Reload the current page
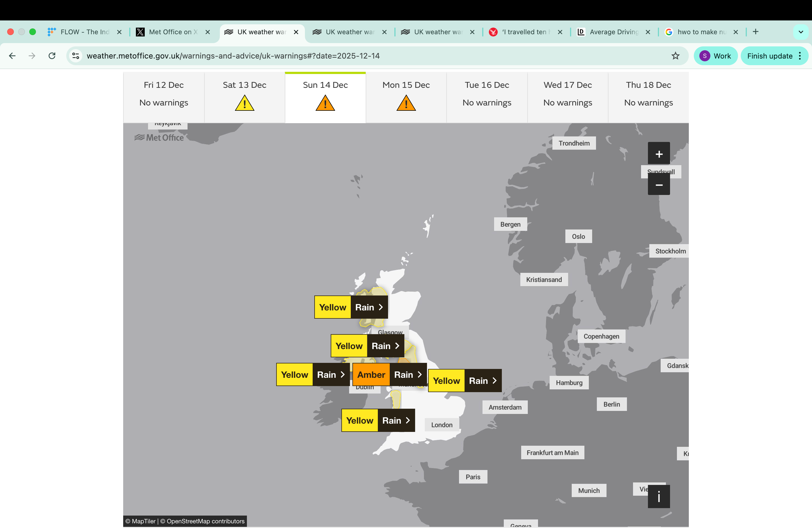812x528 pixels. (x=52, y=56)
